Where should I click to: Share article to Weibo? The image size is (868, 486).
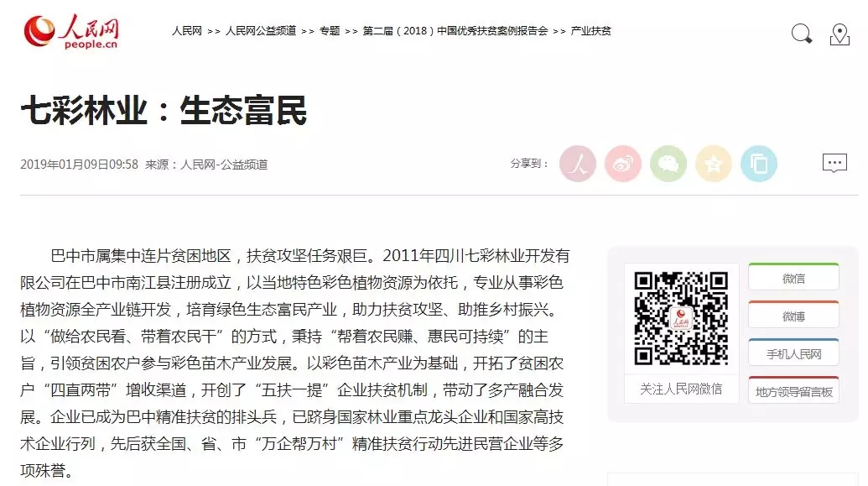(623, 164)
